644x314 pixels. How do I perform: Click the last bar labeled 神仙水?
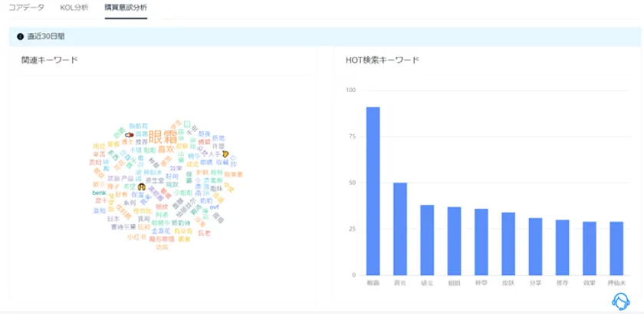616,249
